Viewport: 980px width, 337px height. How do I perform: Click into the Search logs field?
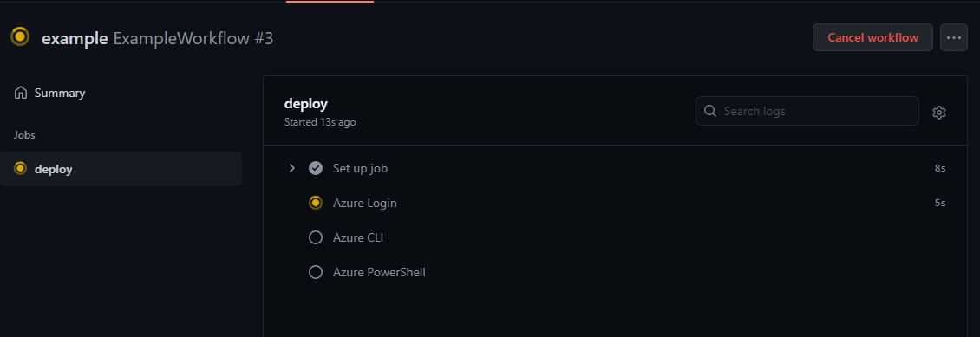(807, 111)
